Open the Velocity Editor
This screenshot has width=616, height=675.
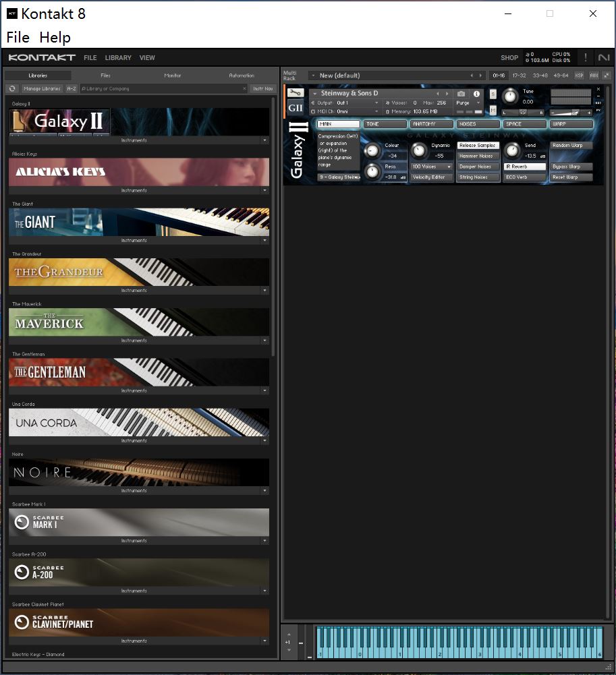point(431,177)
